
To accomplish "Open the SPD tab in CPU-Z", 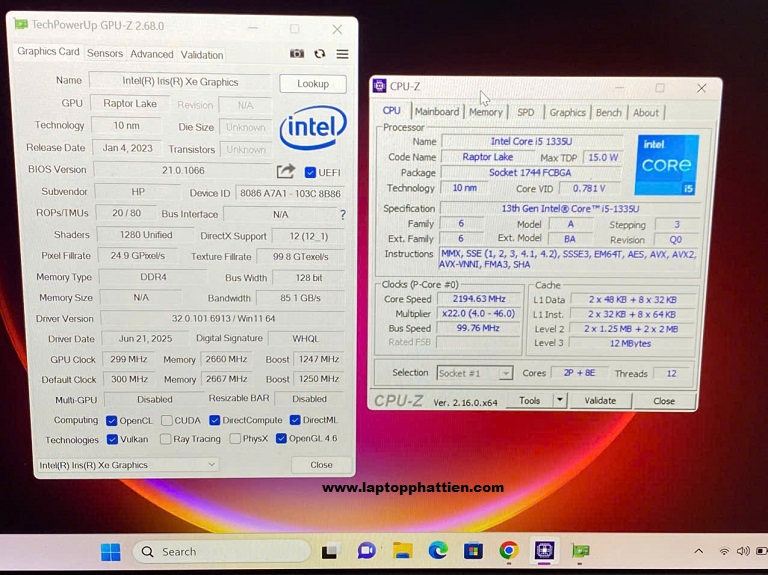I will [x=526, y=112].
